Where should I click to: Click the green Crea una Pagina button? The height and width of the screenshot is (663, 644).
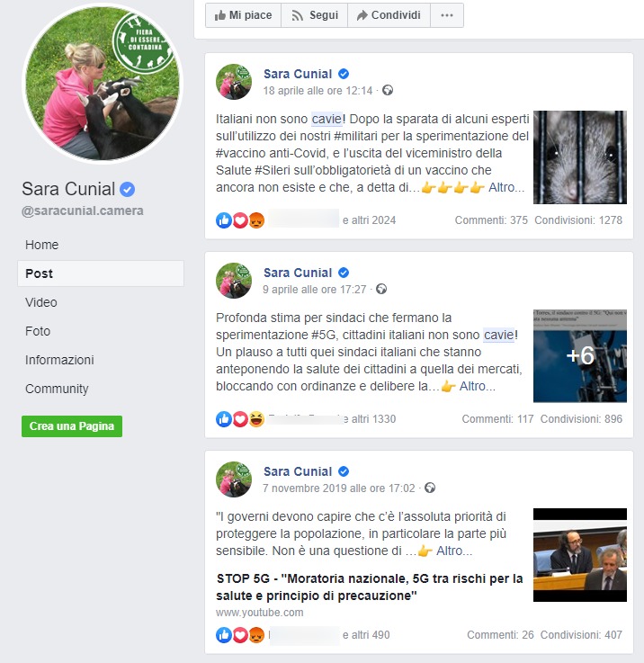click(x=72, y=426)
